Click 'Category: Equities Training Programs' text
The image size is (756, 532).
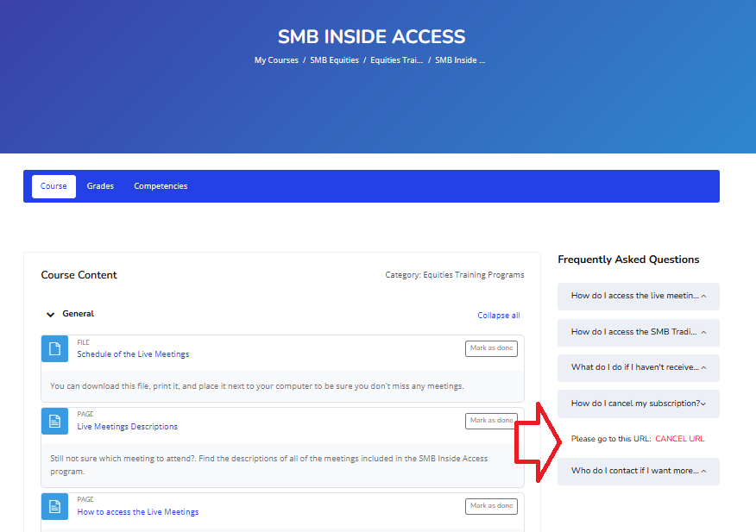point(455,275)
